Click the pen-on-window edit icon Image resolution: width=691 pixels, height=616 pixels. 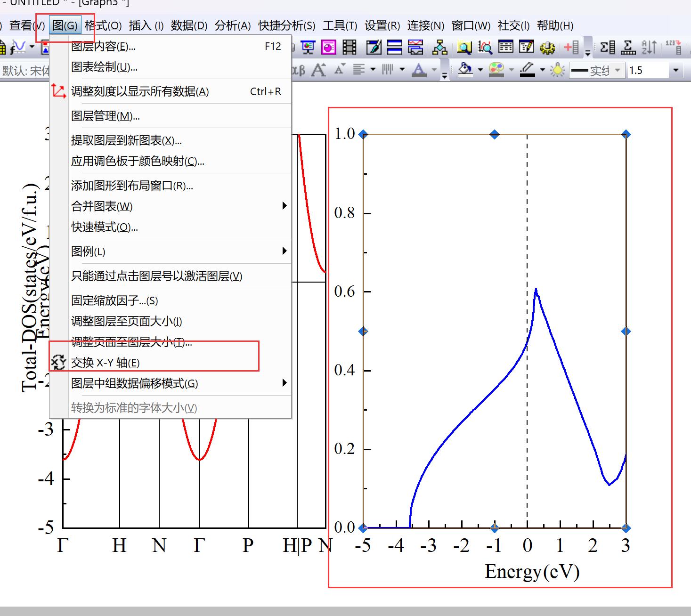pyautogui.click(x=374, y=47)
